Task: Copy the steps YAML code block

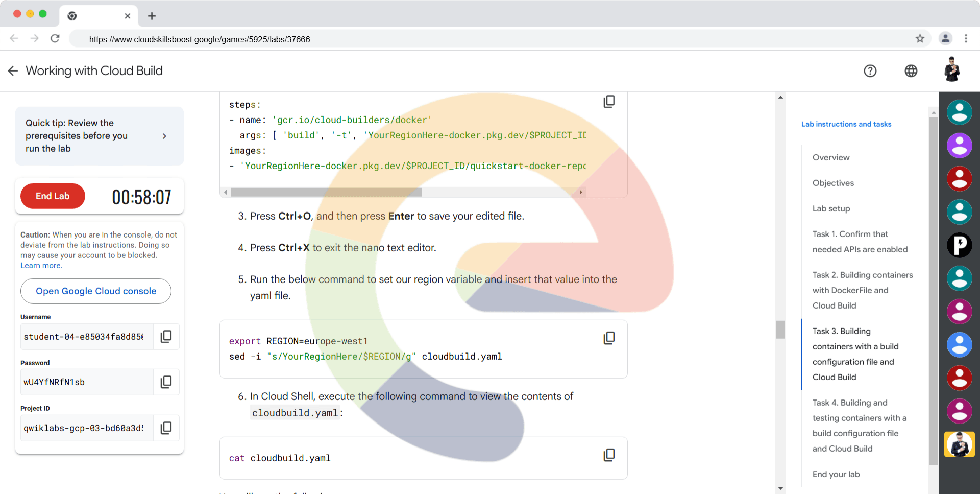Action: click(x=609, y=102)
